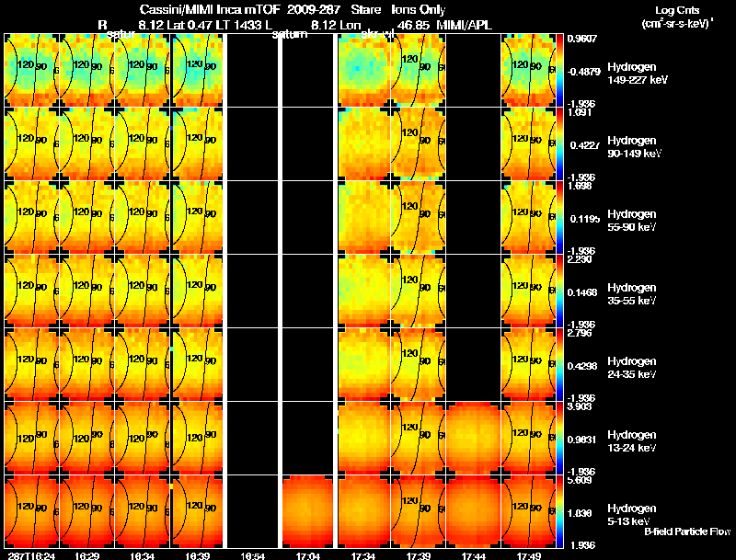Click the '17:44' time label
Image resolution: width=736 pixels, height=560 pixels.
tap(473, 555)
